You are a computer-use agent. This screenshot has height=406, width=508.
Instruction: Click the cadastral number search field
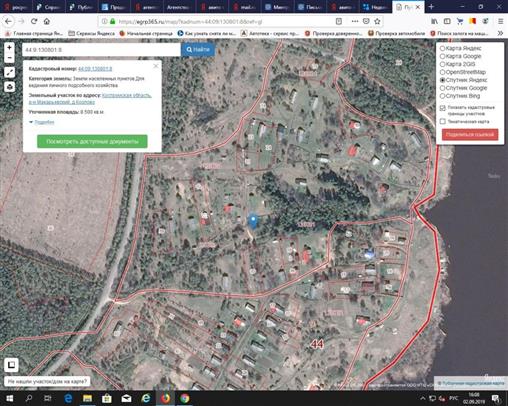101,50
